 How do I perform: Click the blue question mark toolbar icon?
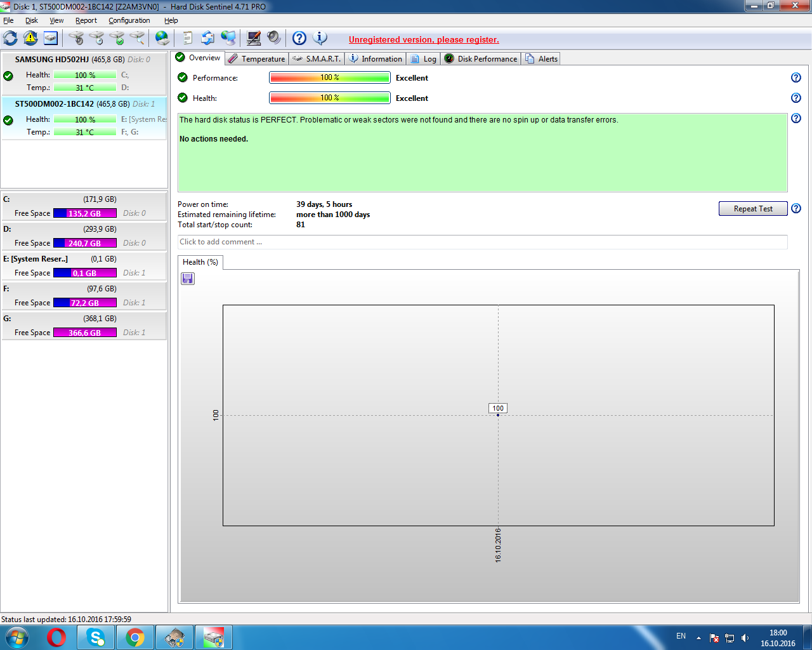299,38
